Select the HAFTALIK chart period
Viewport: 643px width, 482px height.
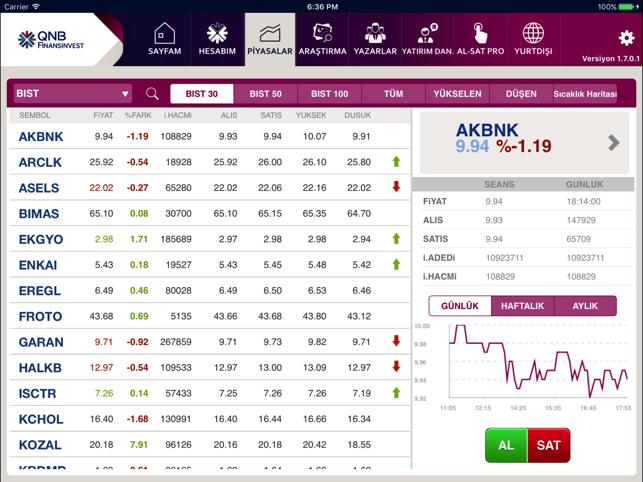click(522, 306)
